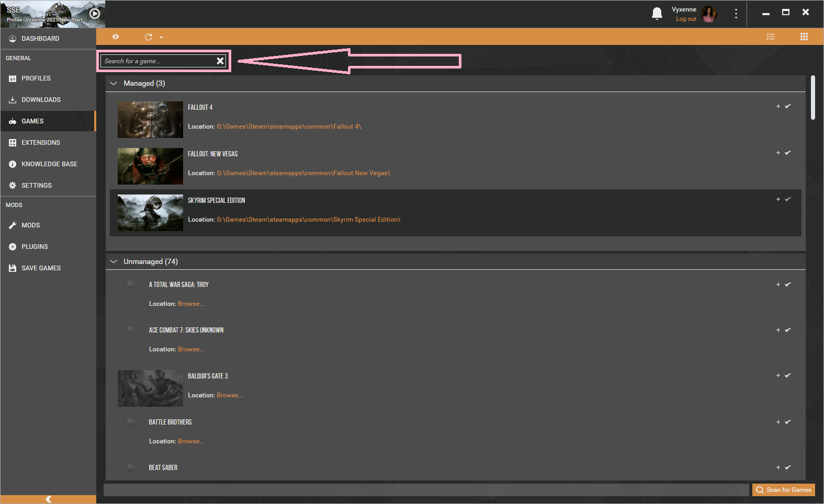This screenshot has height=504, width=824.
Task: Open the Skyrim Special Edition location path
Action: (309, 220)
